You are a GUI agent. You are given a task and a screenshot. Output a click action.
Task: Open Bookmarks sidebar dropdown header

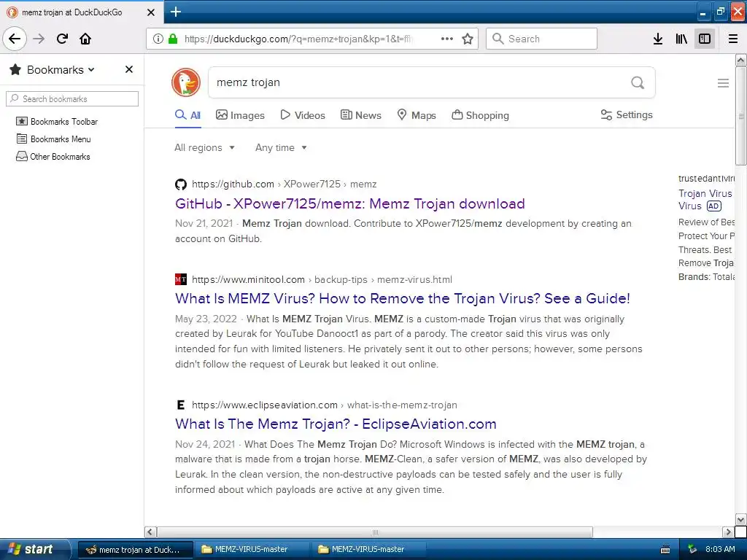53,69
